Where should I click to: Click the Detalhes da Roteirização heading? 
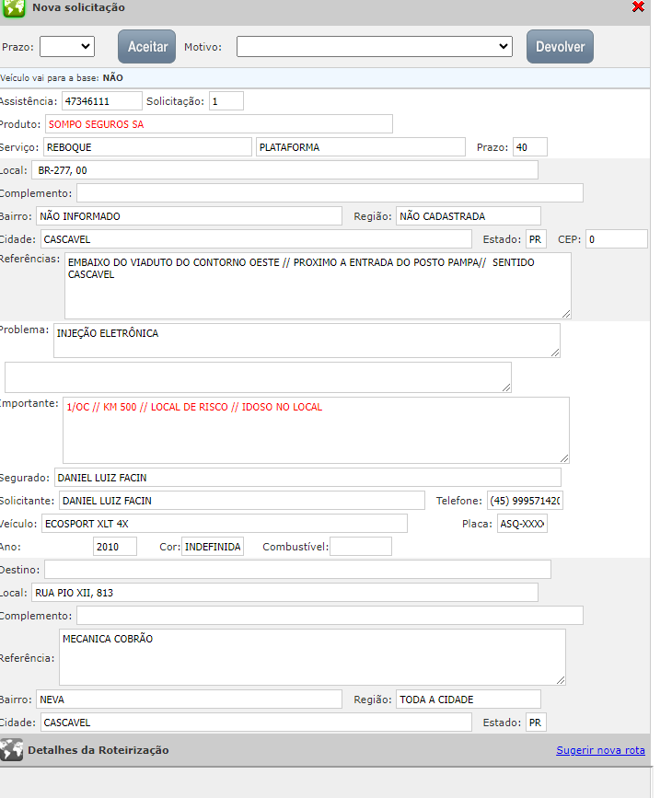[98, 750]
